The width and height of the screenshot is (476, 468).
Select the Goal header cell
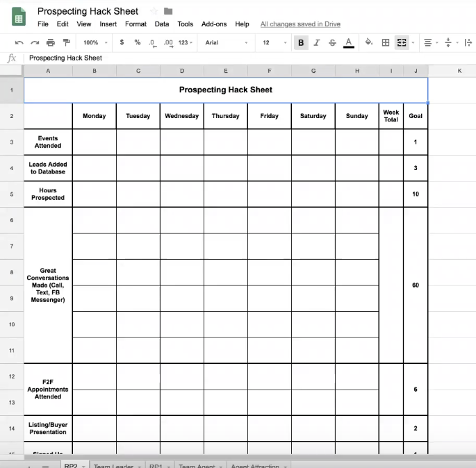[x=416, y=116]
